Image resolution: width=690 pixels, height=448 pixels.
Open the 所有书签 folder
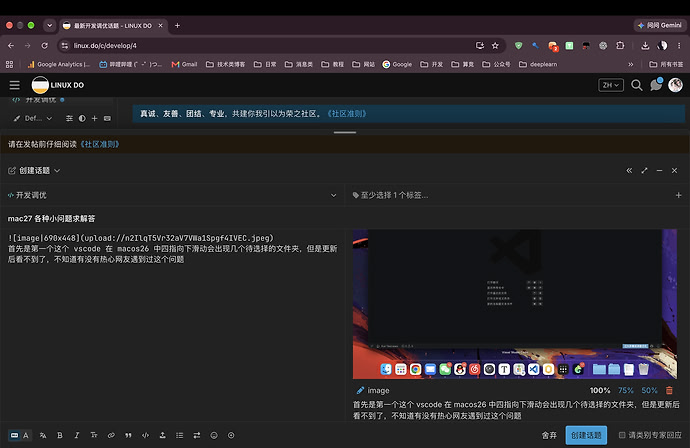[666, 64]
